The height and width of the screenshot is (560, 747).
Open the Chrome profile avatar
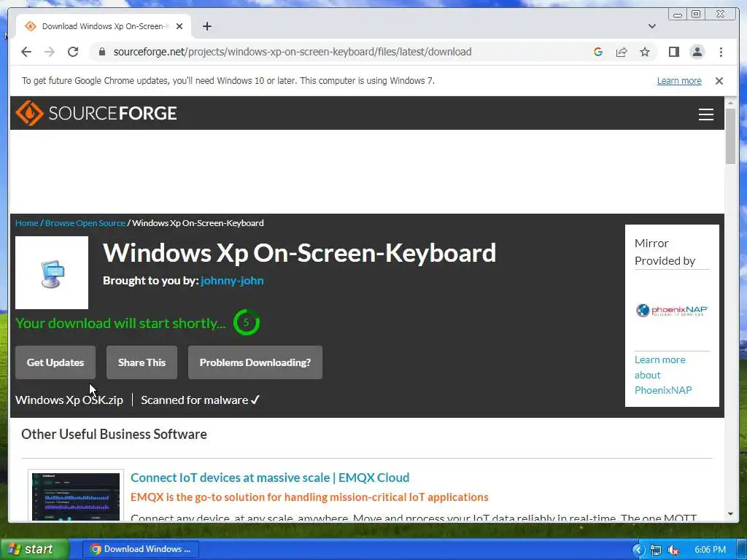(697, 52)
